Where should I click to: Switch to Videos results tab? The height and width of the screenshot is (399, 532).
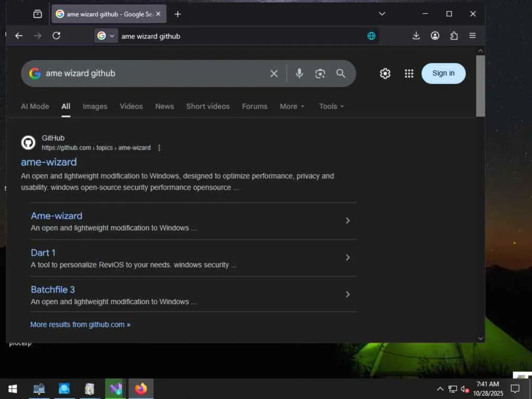click(131, 106)
